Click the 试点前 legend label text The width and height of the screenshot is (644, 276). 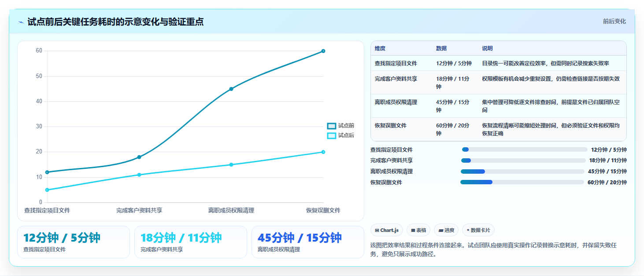346,126
